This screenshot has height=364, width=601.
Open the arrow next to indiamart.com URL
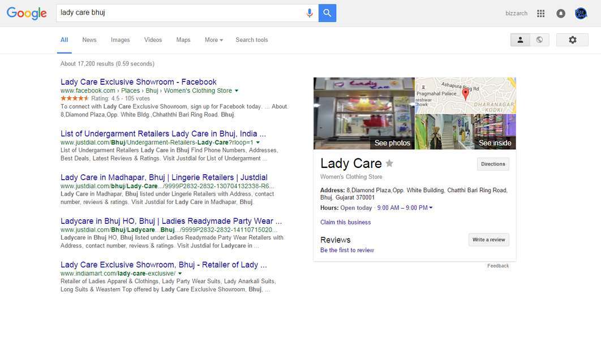[x=180, y=274]
